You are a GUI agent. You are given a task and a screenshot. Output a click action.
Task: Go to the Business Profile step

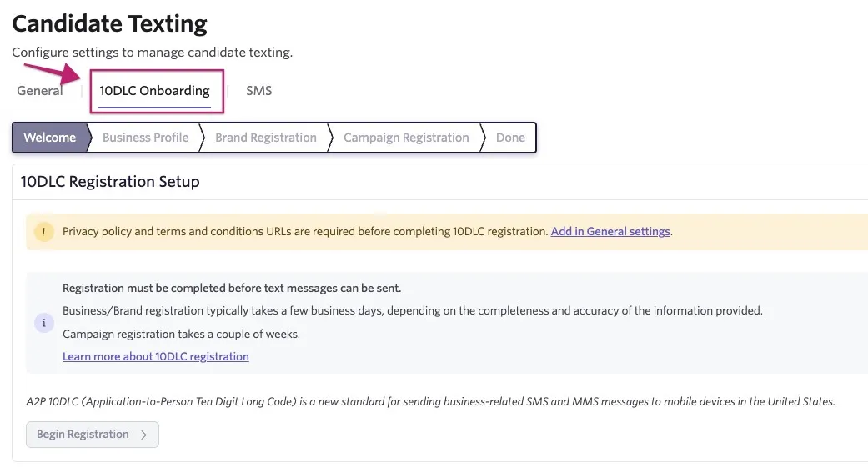click(146, 138)
